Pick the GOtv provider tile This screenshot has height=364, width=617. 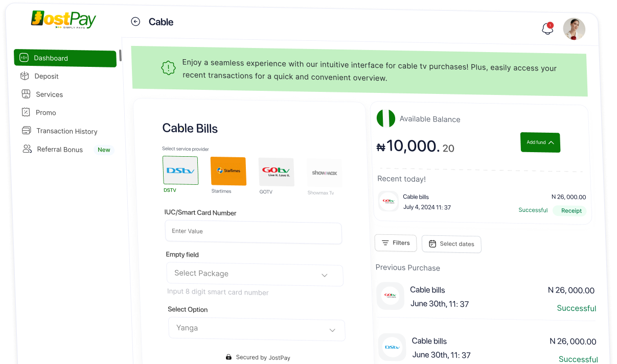pyautogui.click(x=276, y=172)
